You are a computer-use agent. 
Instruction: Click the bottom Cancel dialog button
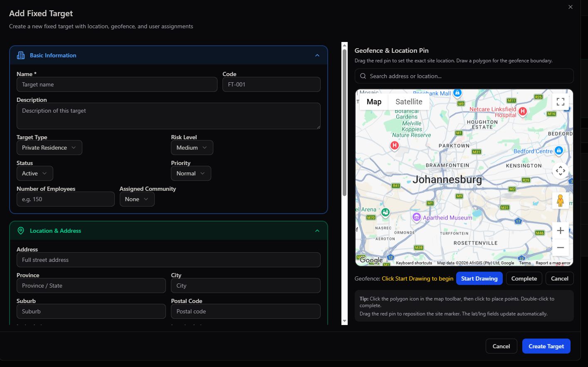501,346
